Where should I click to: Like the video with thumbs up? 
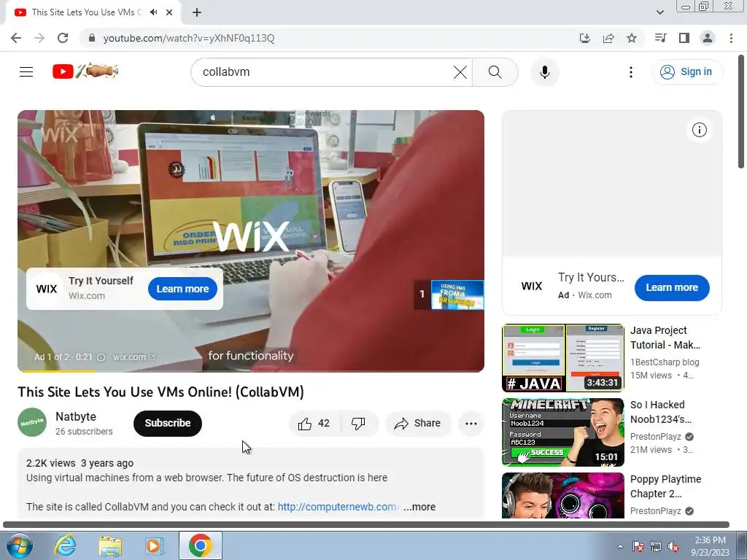click(314, 424)
